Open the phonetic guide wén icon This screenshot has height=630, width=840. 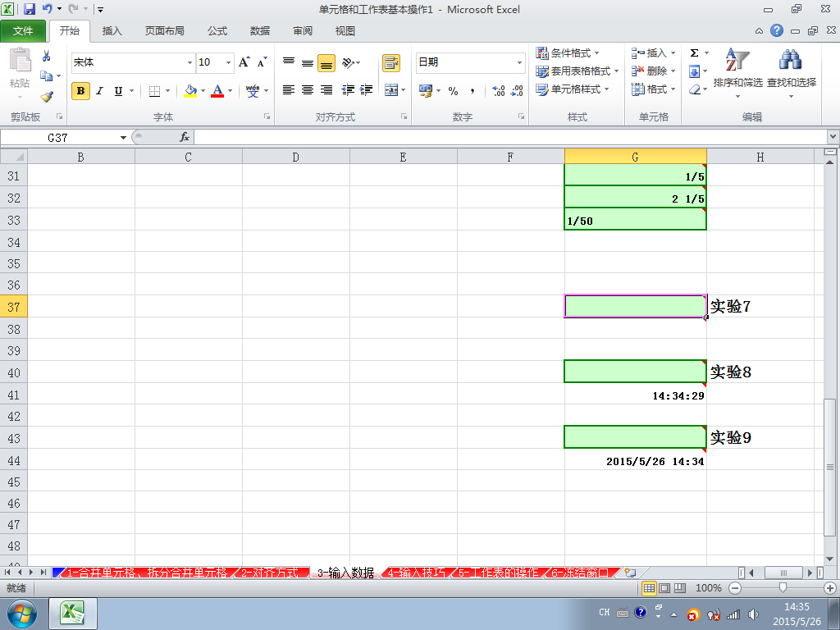pos(253,91)
